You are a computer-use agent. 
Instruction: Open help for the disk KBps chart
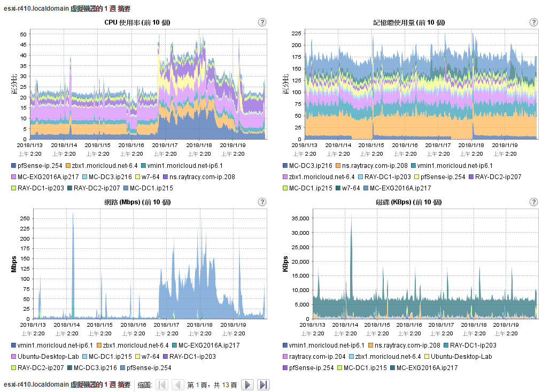[x=533, y=202]
